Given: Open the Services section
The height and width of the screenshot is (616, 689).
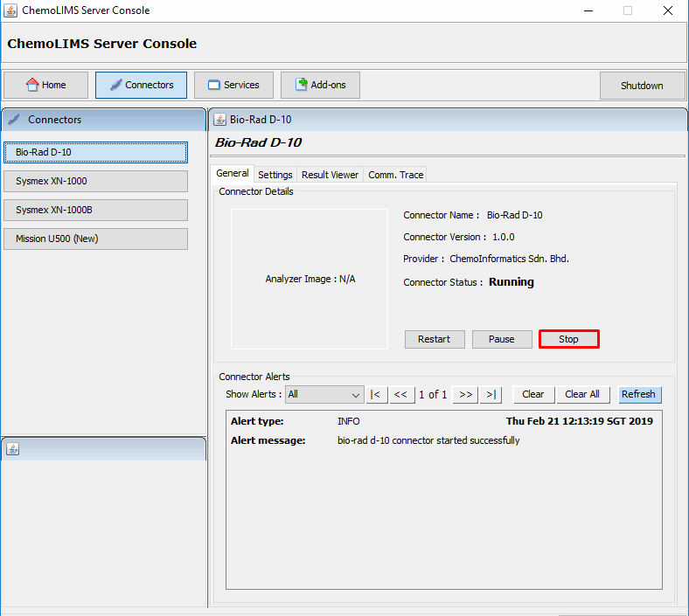Looking at the screenshot, I should [233, 86].
